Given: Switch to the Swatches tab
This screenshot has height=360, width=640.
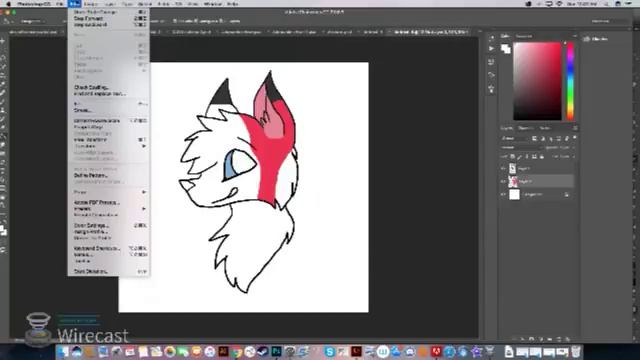Looking at the screenshot, I should pyautogui.click(x=523, y=36).
